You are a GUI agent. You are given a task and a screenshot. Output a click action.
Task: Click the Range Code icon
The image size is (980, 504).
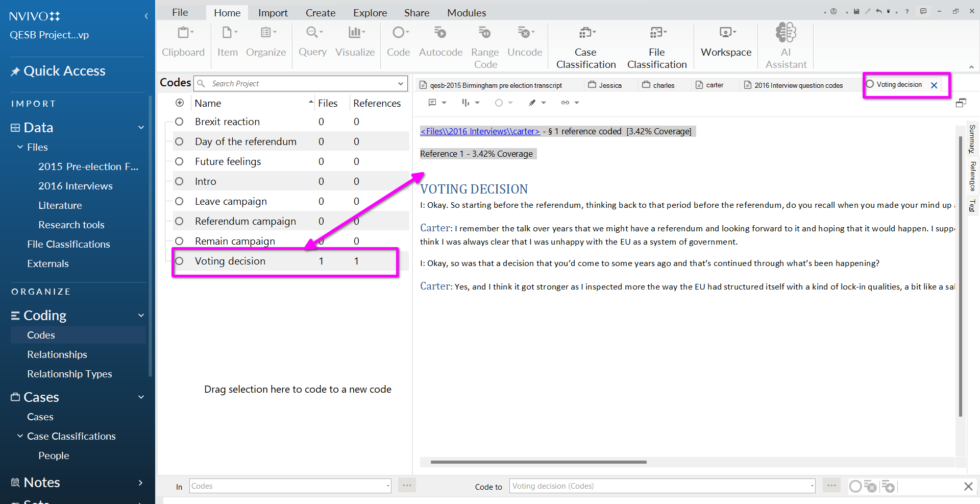pyautogui.click(x=484, y=33)
